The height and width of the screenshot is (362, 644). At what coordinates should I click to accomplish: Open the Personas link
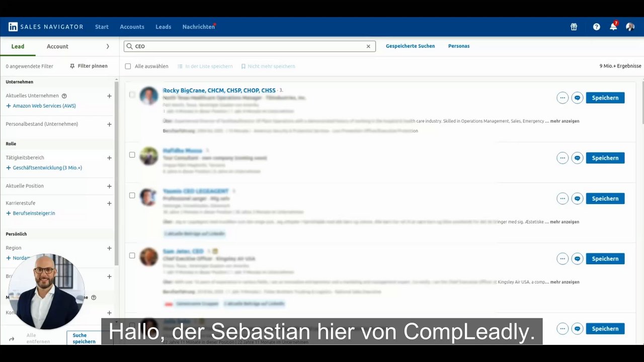pos(459,46)
